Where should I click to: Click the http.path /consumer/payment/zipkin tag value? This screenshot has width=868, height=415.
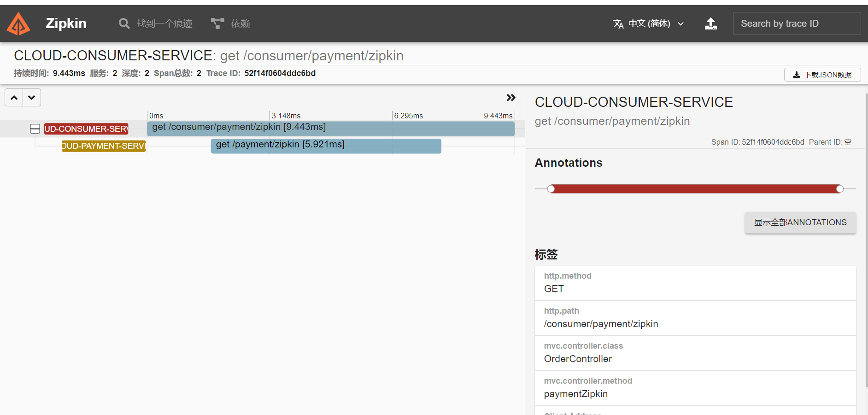coord(601,324)
